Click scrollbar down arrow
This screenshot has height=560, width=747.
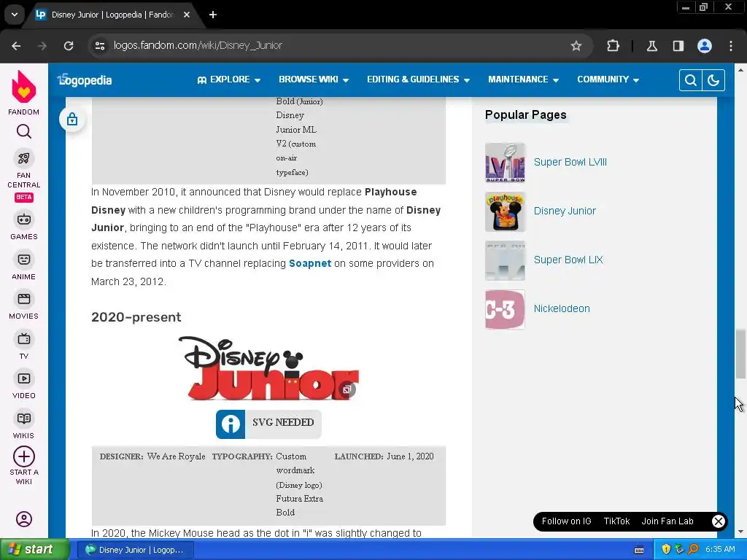pyautogui.click(x=740, y=532)
